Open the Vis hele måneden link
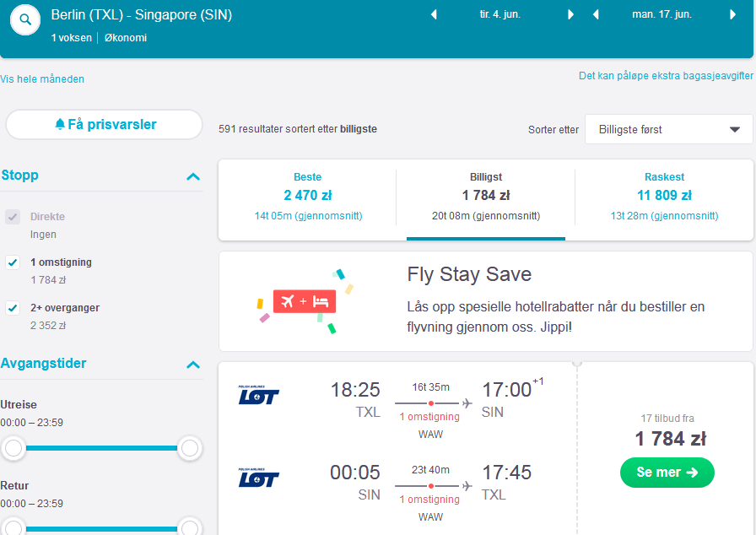 pyautogui.click(x=42, y=79)
